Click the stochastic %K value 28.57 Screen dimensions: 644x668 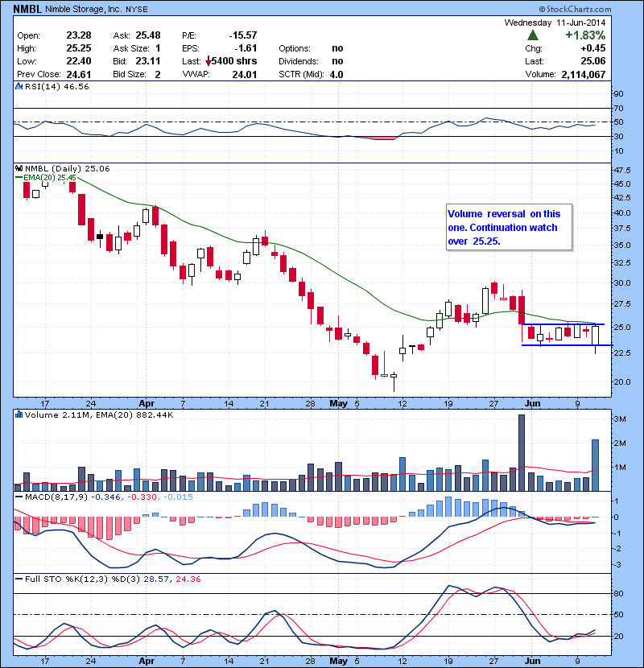[x=156, y=579]
